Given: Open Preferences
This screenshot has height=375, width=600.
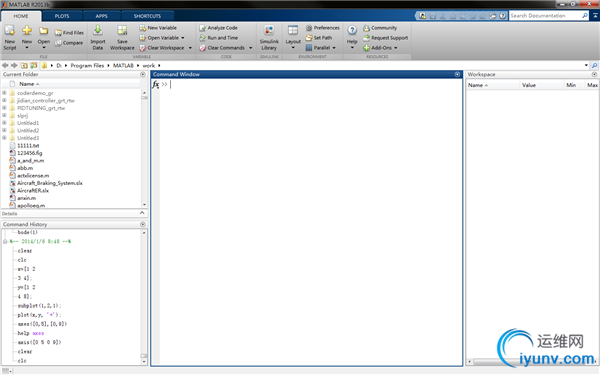Looking at the screenshot, I should pyautogui.click(x=323, y=28).
